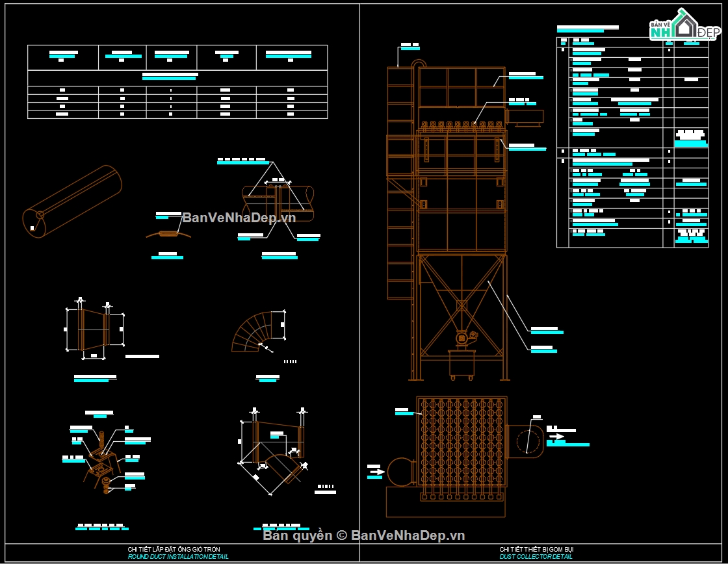Select the isometric round duct cylinder drawing

click(x=72, y=201)
